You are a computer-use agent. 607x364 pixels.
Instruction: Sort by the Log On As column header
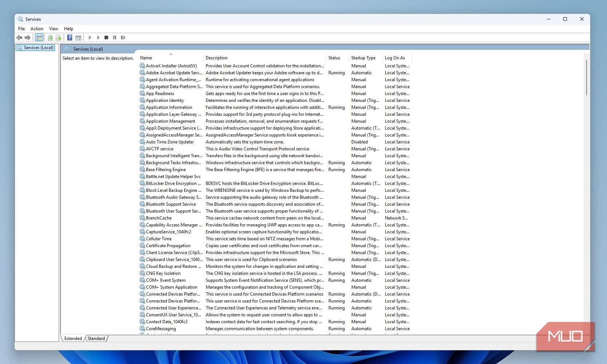(397, 58)
